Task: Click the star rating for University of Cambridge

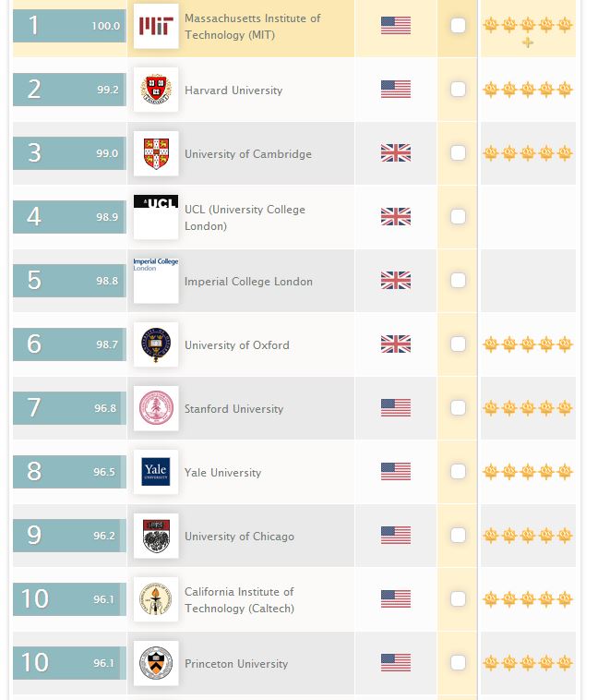Action: tap(528, 153)
